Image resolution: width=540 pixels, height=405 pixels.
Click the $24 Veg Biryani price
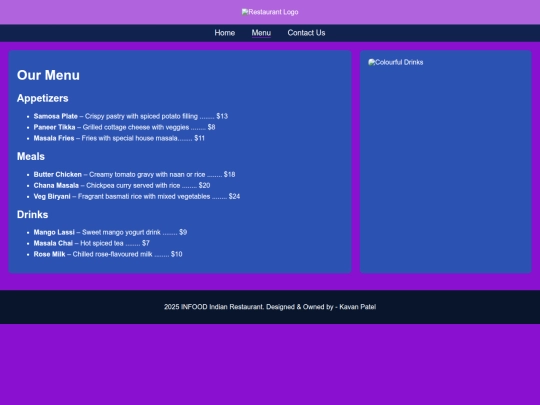point(234,196)
